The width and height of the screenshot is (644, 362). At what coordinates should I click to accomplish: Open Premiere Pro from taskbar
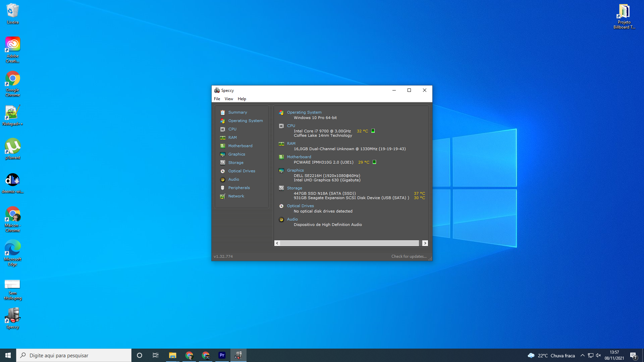pyautogui.click(x=222, y=355)
